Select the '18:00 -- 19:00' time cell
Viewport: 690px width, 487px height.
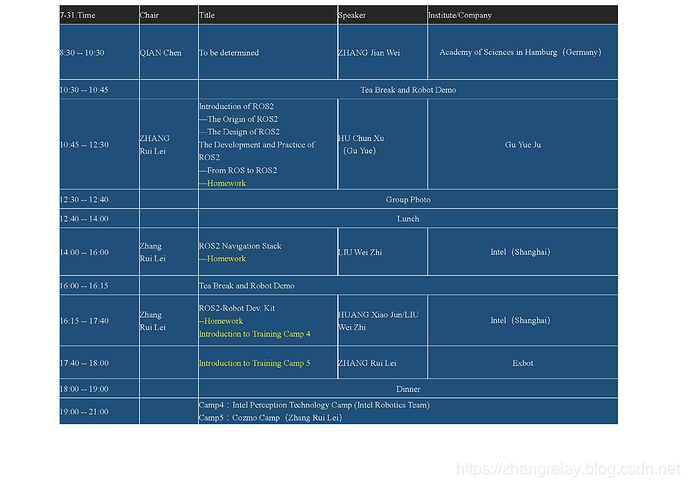(x=99, y=389)
